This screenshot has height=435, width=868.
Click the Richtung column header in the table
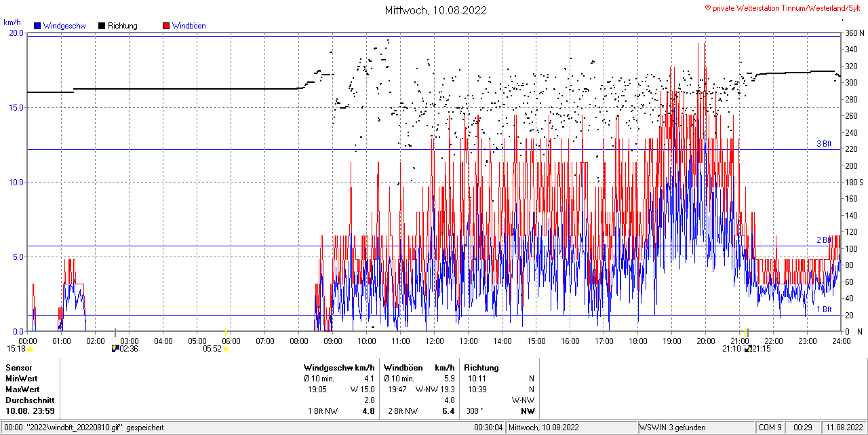[481, 367]
